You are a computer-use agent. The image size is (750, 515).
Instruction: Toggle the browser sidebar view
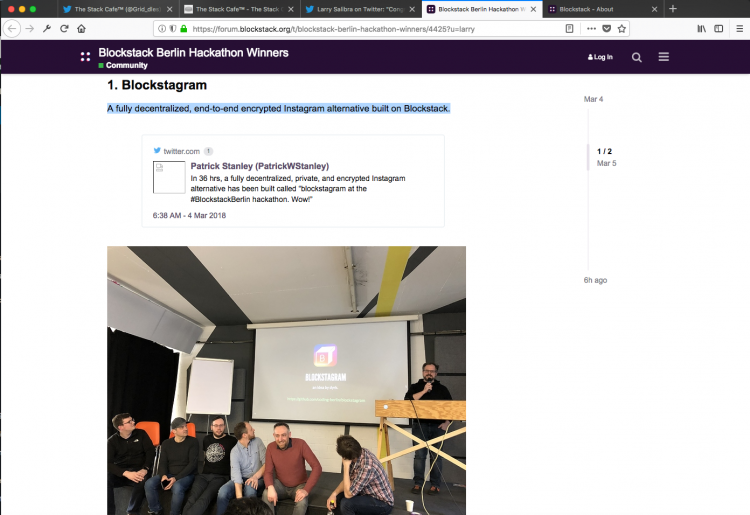718,29
